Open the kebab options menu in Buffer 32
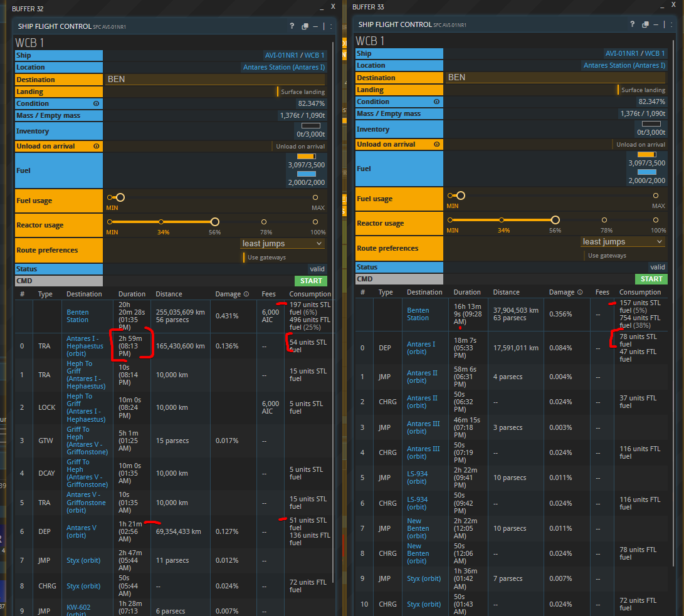Viewport: 684px width, 616px height. point(331,26)
